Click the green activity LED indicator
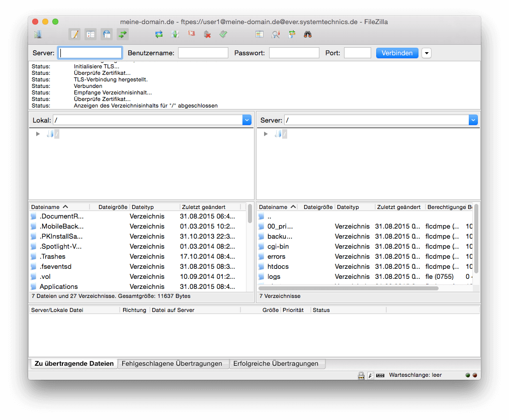Viewport: 509px width, 420px height. (x=468, y=375)
